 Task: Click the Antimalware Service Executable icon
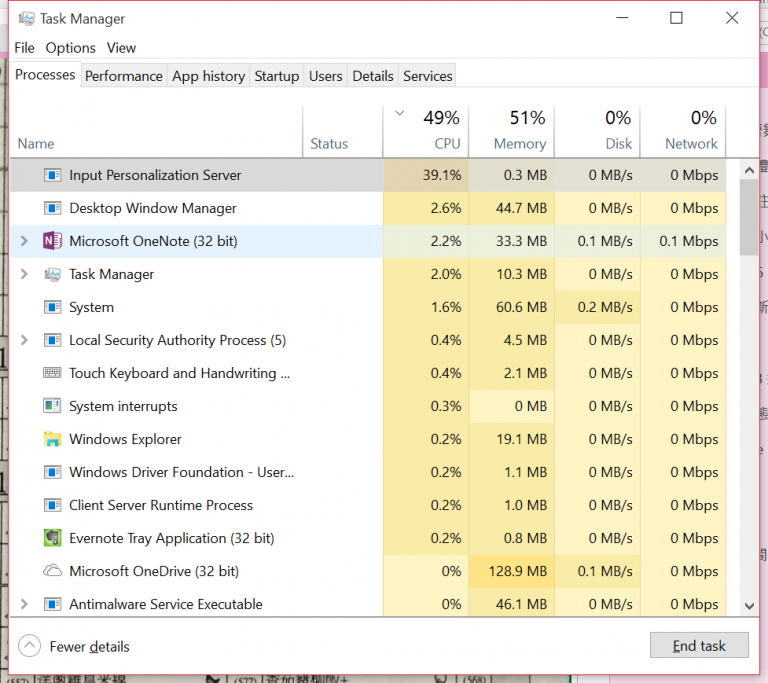point(52,604)
